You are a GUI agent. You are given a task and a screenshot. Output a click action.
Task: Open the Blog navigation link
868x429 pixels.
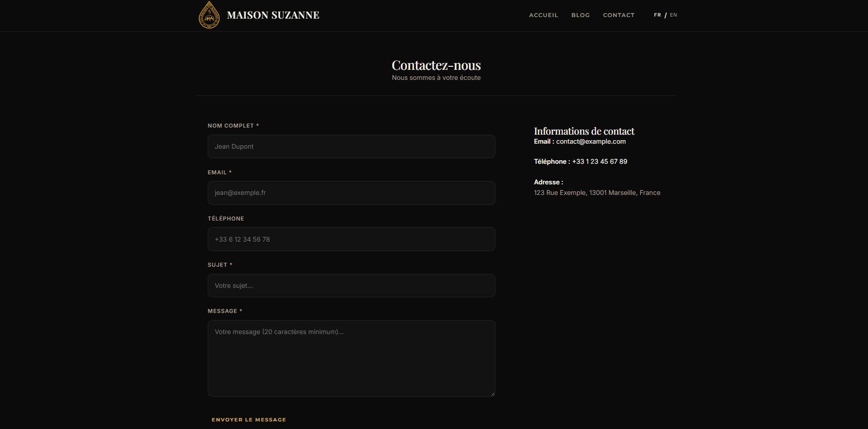(580, 15)
